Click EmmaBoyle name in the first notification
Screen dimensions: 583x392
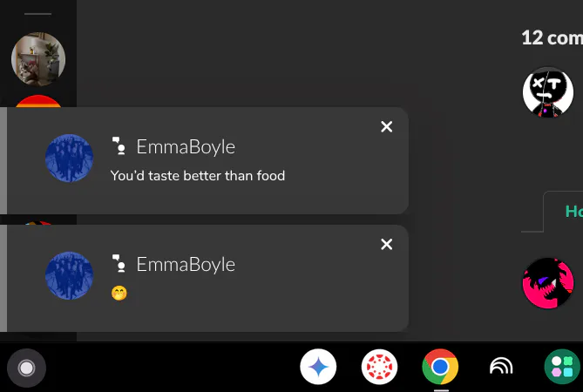click(x=186, y=146)
